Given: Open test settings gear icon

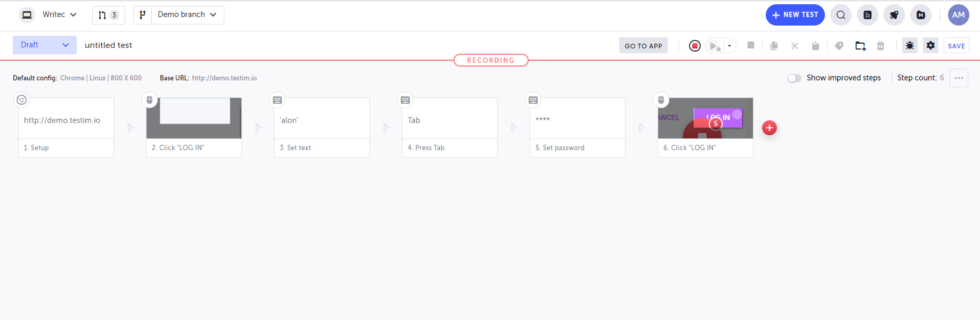Looking at the screenshot, I should [x=930, y=46].
